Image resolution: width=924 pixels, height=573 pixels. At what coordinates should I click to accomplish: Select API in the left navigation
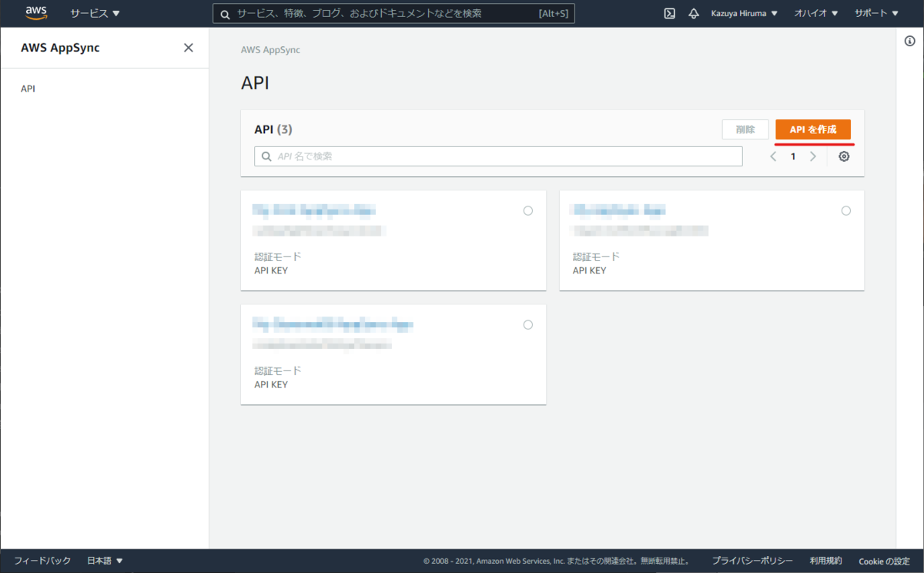point(28,89)
